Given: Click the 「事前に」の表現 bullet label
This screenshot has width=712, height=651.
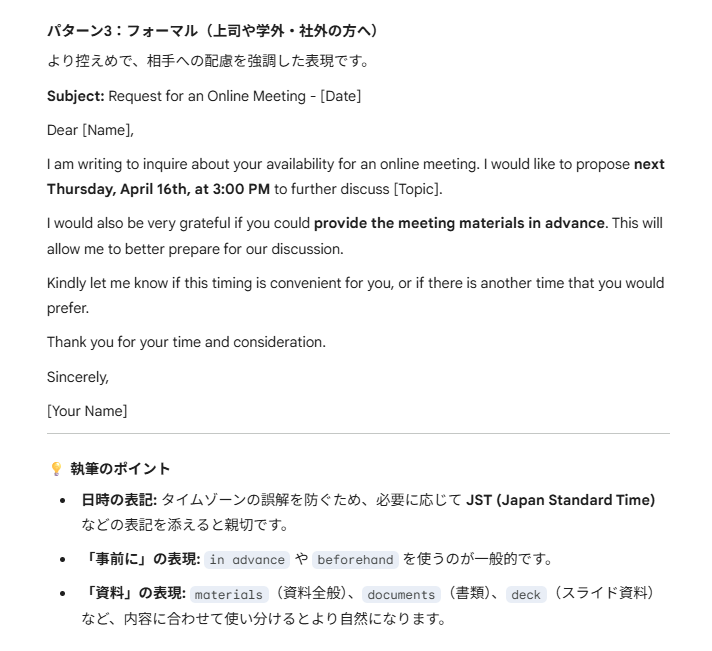Looking at the screenshot, I should (x=141, y=559).
